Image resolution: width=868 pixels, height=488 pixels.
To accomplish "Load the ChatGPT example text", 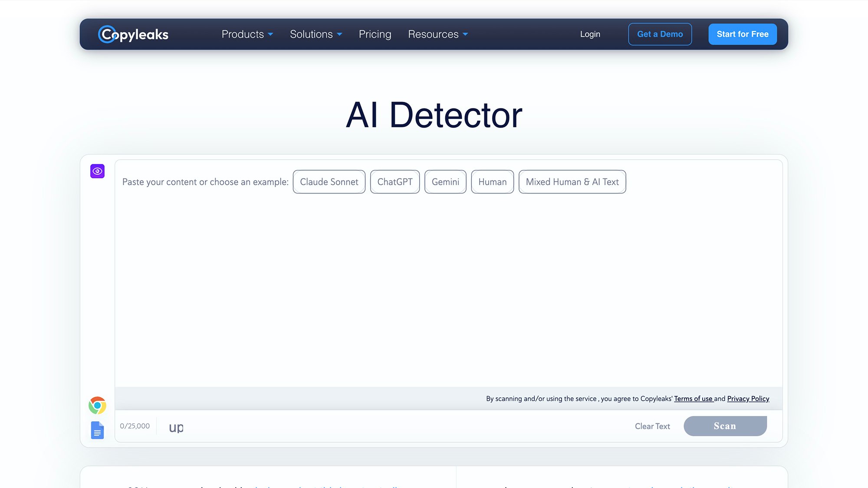I will 395,182.
